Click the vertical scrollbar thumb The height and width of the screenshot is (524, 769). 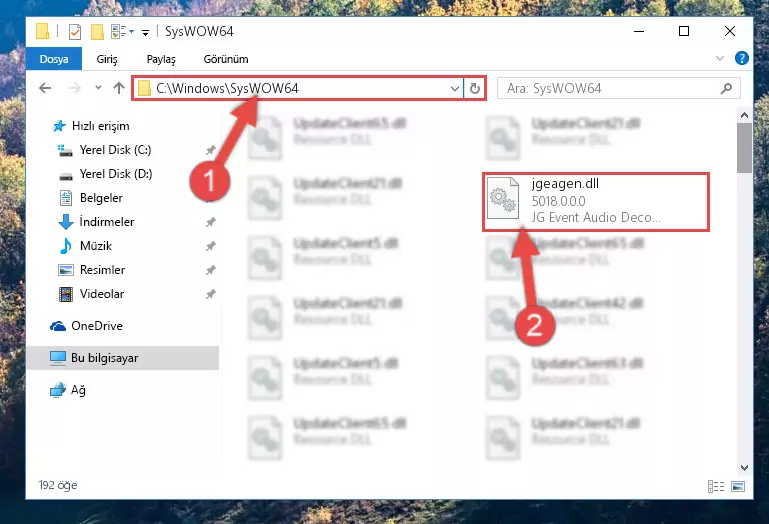[x=744, y=148]
